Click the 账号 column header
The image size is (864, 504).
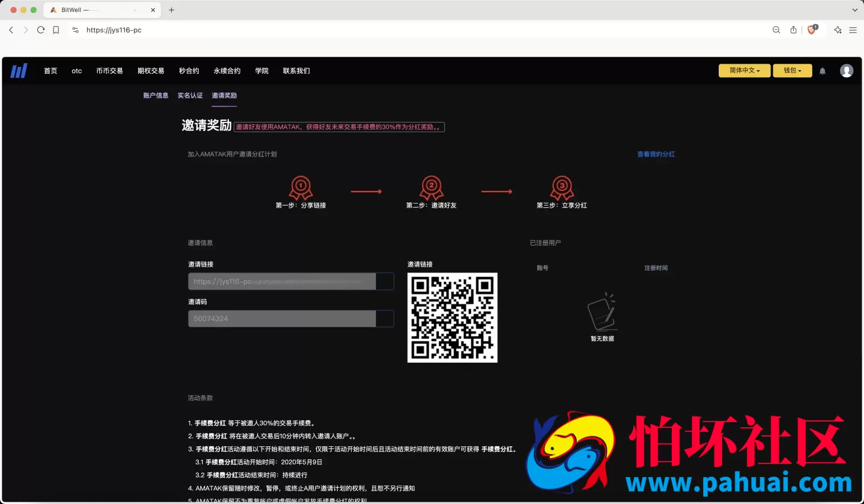click(x=543, y=268)
